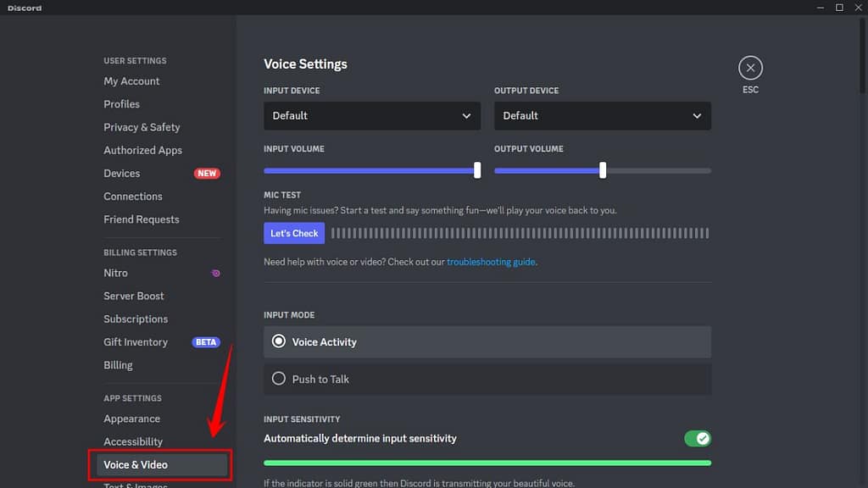Minimize the Discord window
The image size is (868, 488).
tap(821, 7)
